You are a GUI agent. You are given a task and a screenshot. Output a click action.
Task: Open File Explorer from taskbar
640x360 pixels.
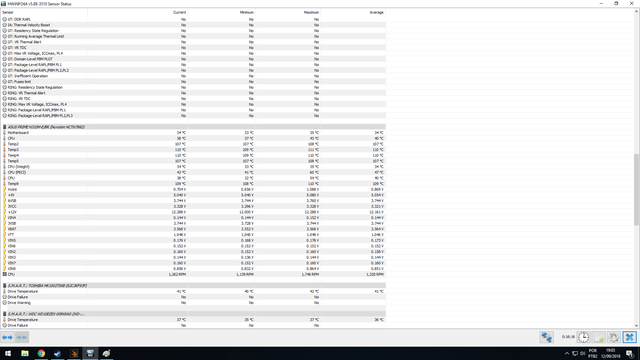pyautogui.click(x=25, y=353)
